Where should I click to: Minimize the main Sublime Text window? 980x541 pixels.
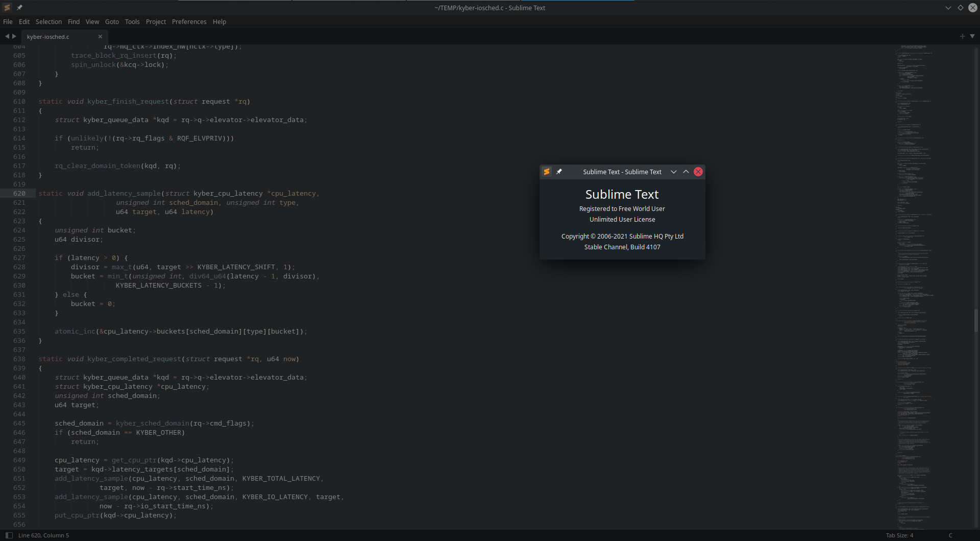[948, 8]
